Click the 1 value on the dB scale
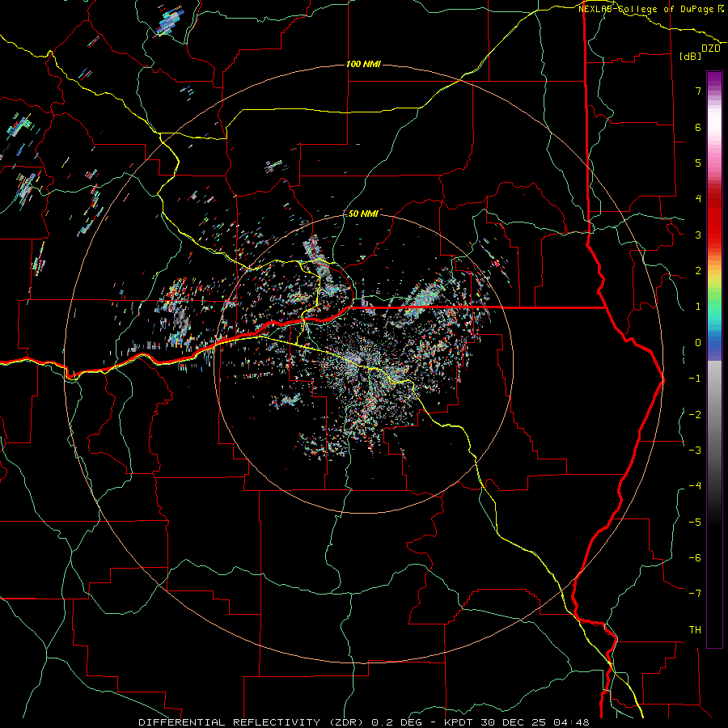The height and width of the screenshot is (728, 728). [698, 307]
